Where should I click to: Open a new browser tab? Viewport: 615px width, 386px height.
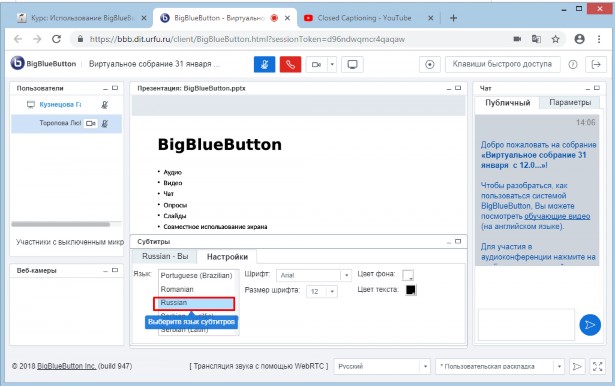(453, 18)
